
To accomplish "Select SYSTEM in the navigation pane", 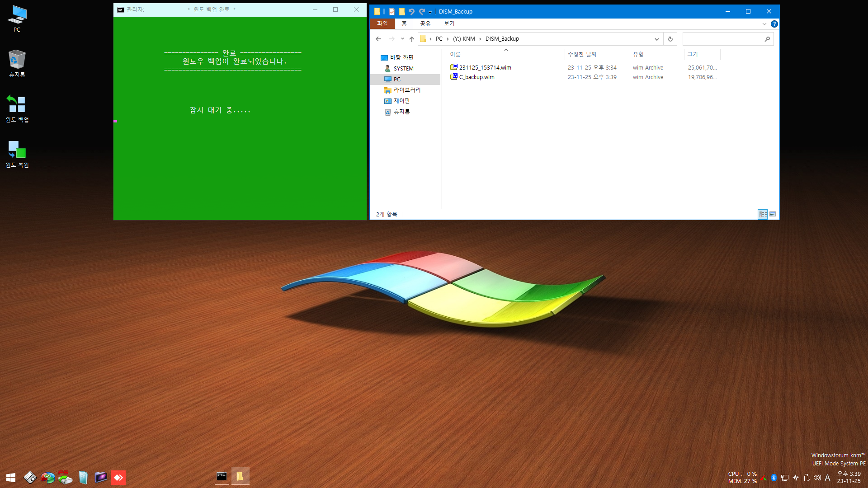I will point(403,68).
